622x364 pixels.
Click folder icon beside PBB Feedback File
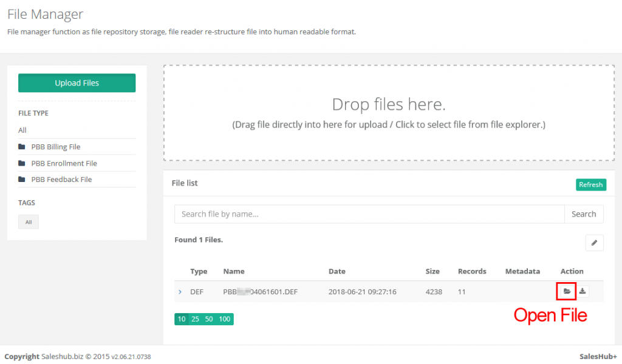(x=22, y=180)
